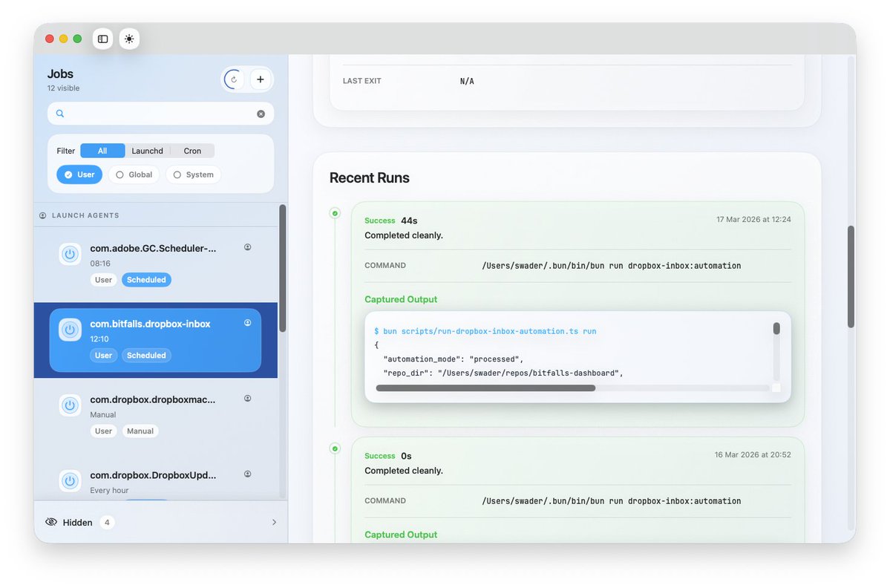Switch appearance with the sun icon
This screenshot has height=588, width=890.
coord(129,39)
